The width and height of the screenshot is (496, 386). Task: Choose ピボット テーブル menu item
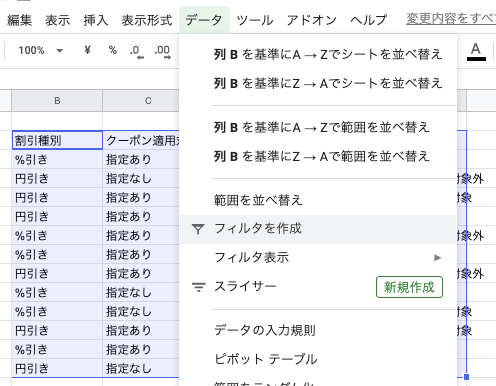pos(318,359)
